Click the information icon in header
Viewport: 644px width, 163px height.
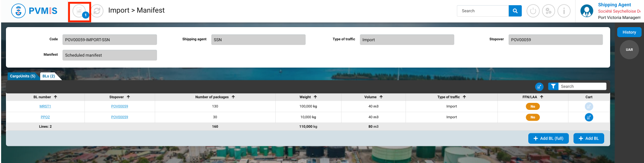(564, 11)
